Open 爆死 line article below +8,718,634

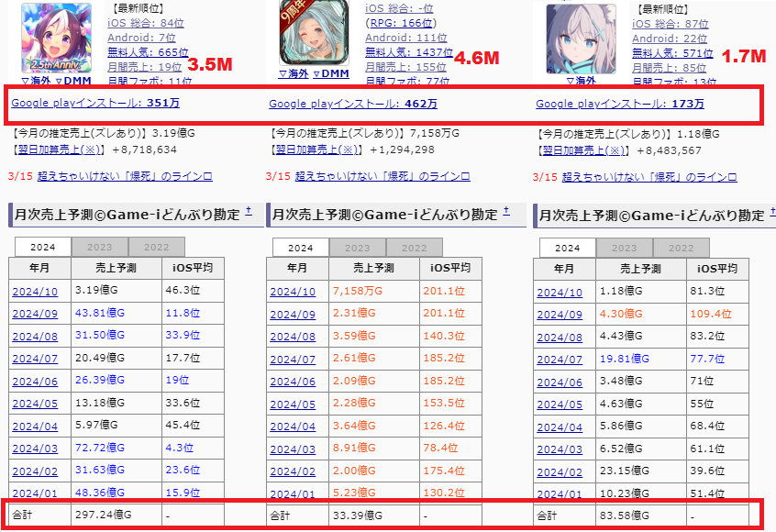coord(125,176)
